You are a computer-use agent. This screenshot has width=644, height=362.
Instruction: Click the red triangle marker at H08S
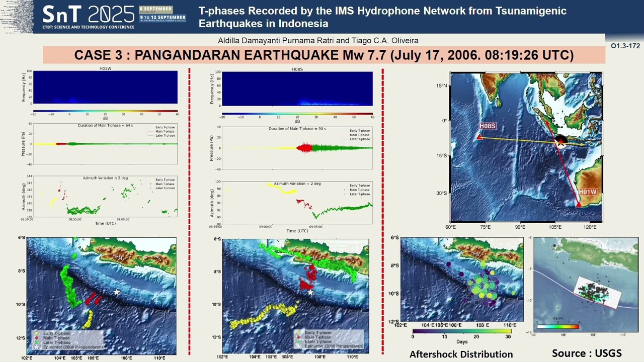tap(479, 137)
